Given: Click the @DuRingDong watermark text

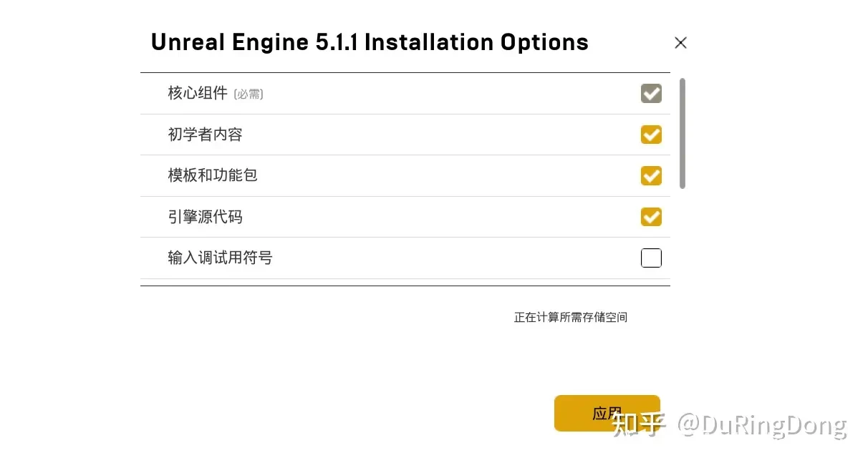Looking at the screenshot, I should pyautogui.click(x=762, y=425).
